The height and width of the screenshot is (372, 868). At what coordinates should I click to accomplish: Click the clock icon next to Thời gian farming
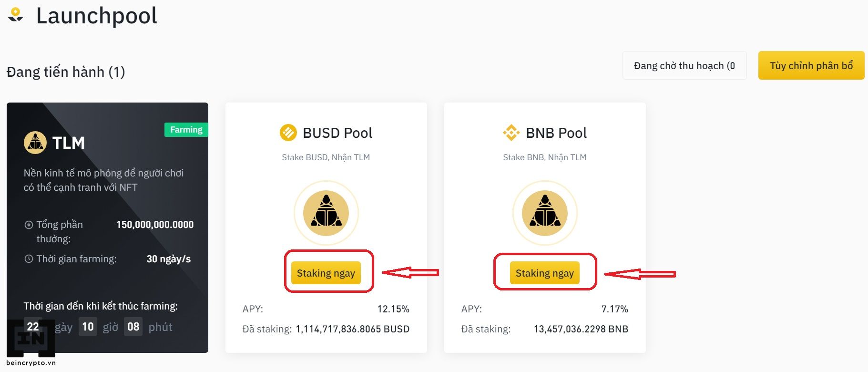(x=29, y=259)
